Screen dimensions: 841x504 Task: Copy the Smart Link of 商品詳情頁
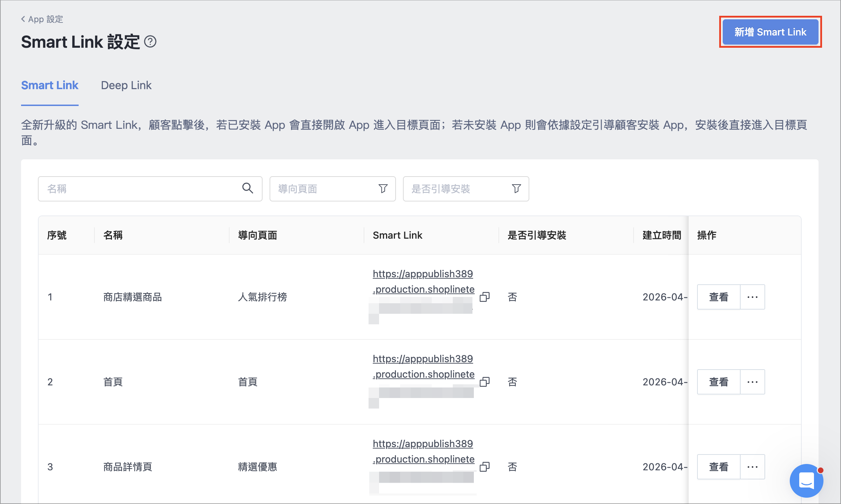(485, 467)
